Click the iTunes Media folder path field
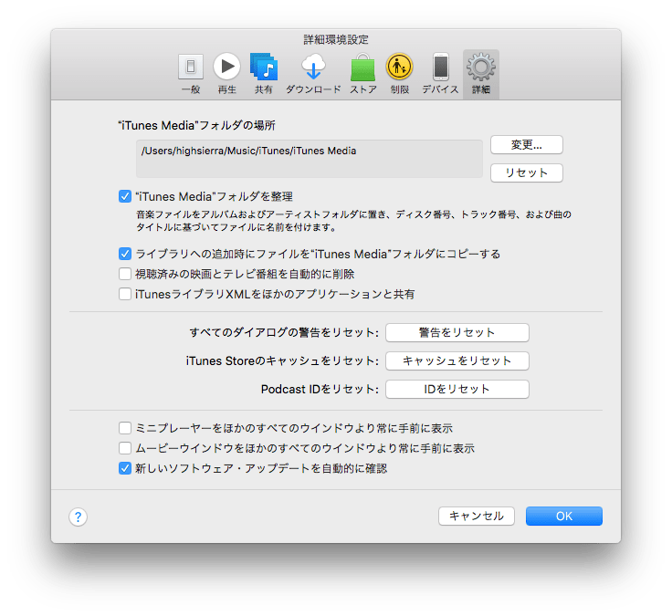Screen dimensions: 672x616 pos(310,158)
